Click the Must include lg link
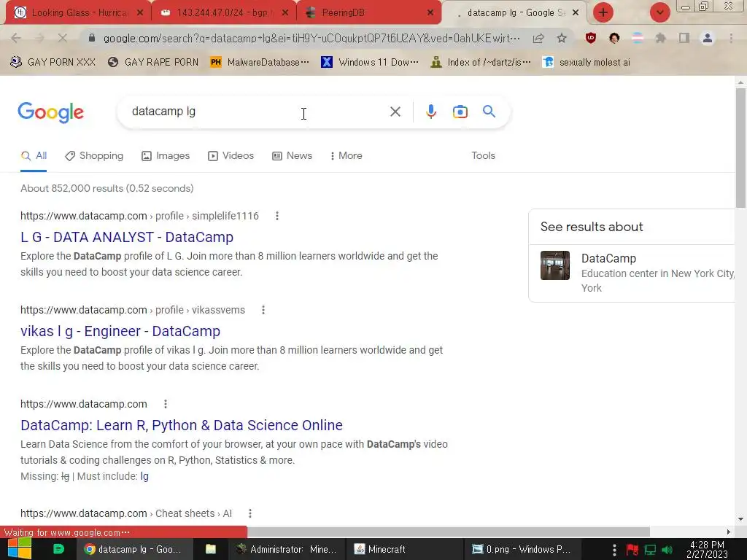This screenshot has height=560, width=747. 144,476
